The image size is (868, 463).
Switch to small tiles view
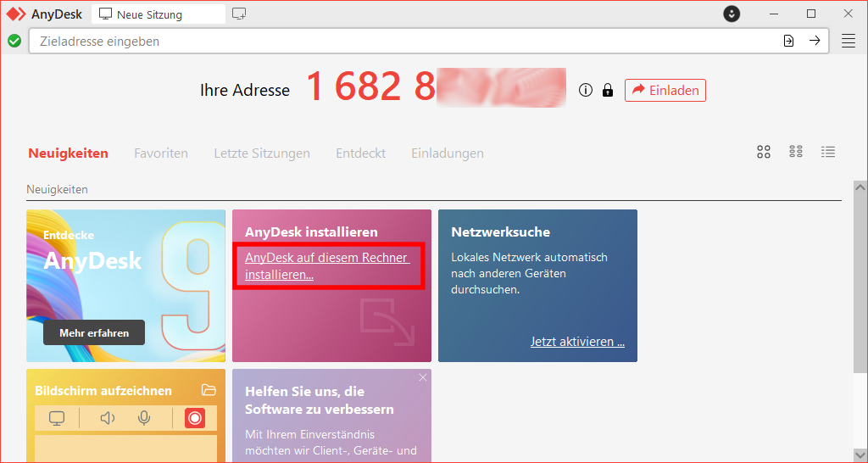pyautogui.click(x=796, y=151)
